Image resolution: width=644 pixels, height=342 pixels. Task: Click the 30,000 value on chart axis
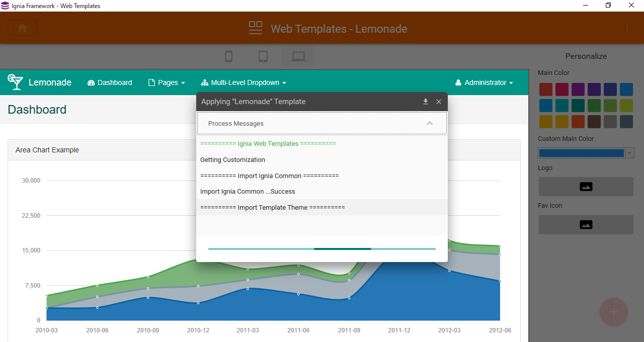pyautogui.click(x=31, y=181)
